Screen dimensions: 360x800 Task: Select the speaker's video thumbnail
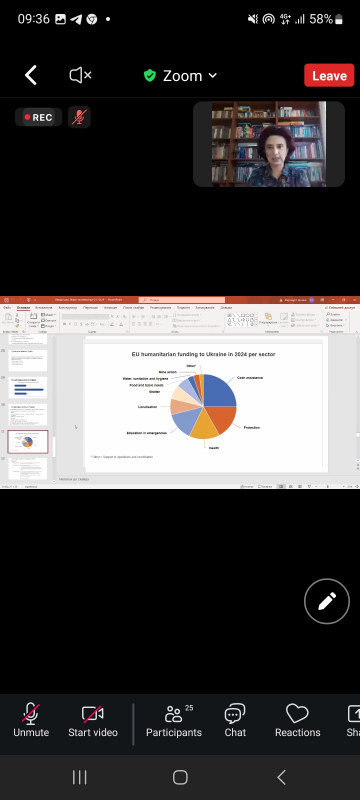click(x=269, y=144)
